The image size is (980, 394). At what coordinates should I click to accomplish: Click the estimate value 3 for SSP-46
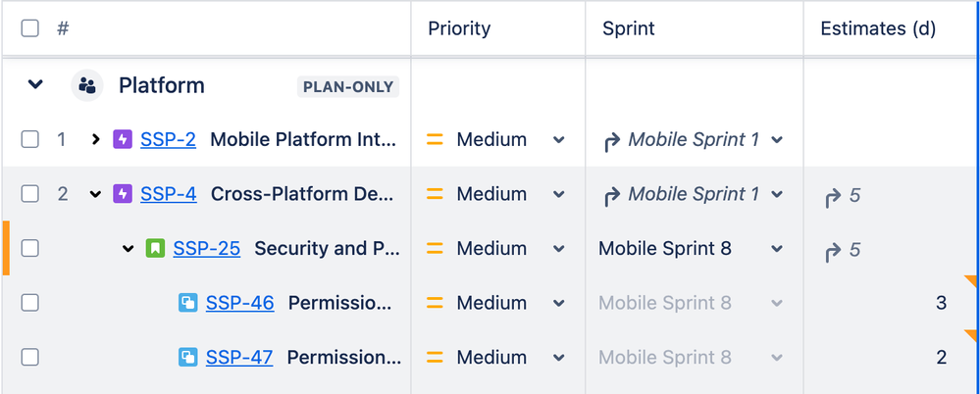941,303
